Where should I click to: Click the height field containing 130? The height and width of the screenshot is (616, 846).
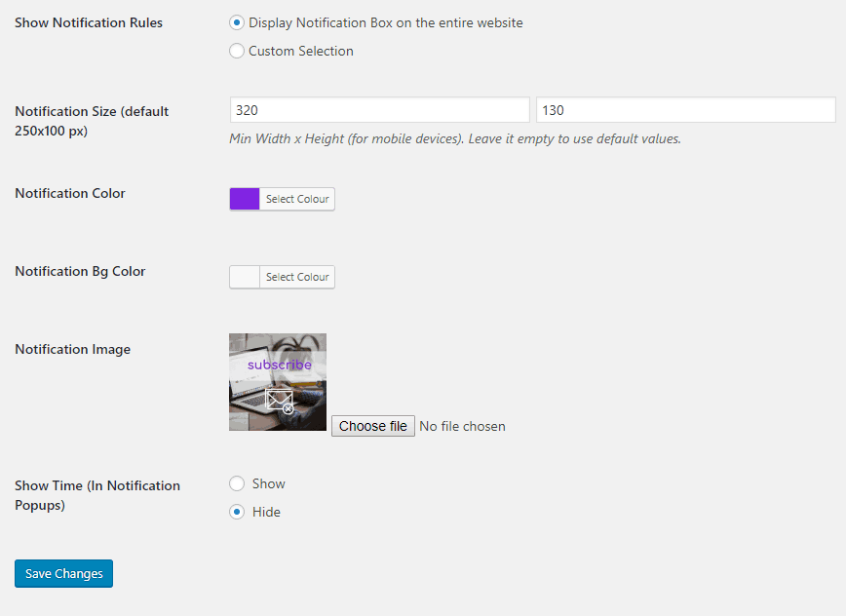pyautogui.click(x=685, y=109)
